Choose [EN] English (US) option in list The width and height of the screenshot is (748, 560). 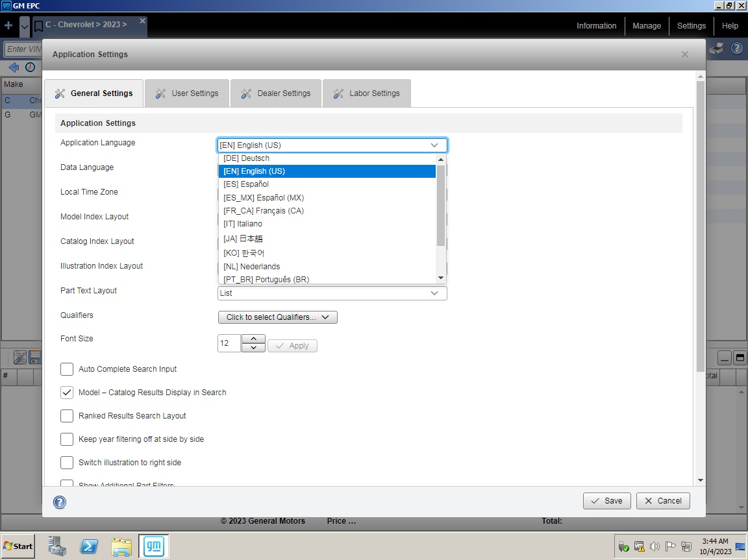tap(327, 171)
